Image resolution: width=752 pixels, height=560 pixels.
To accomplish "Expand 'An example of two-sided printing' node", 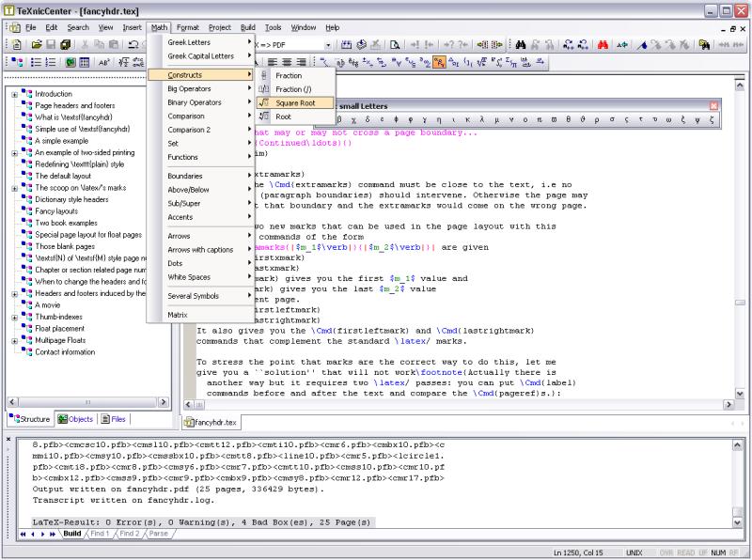I will click(14, 153).
